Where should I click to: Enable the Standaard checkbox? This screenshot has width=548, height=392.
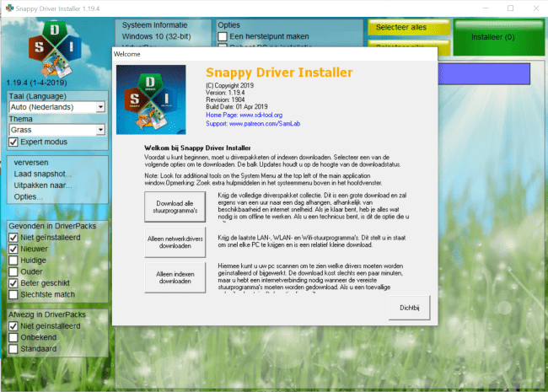[x=13, y=349]
